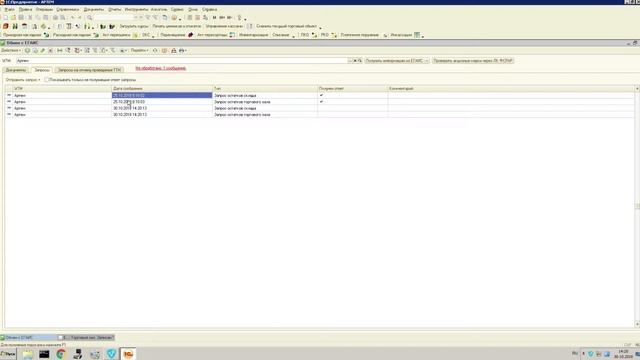Select the highlighted first-row date cell

[x=162, y=96]
